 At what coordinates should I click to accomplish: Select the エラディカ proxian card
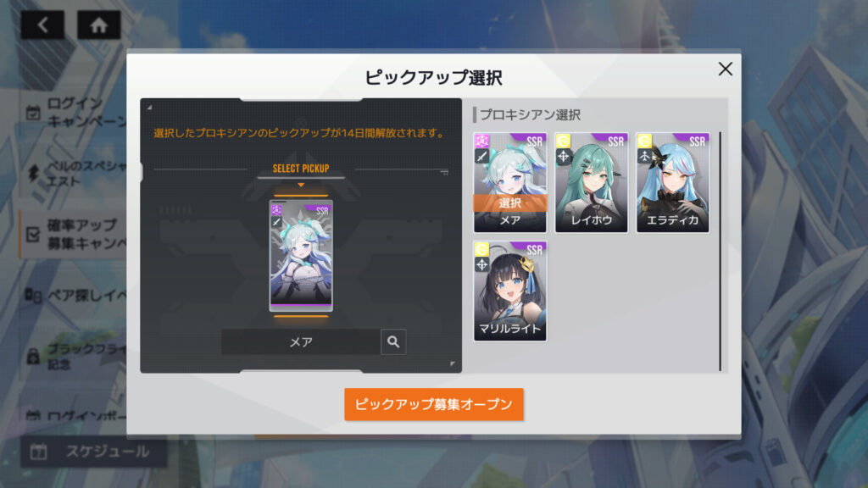coord(672,183)
